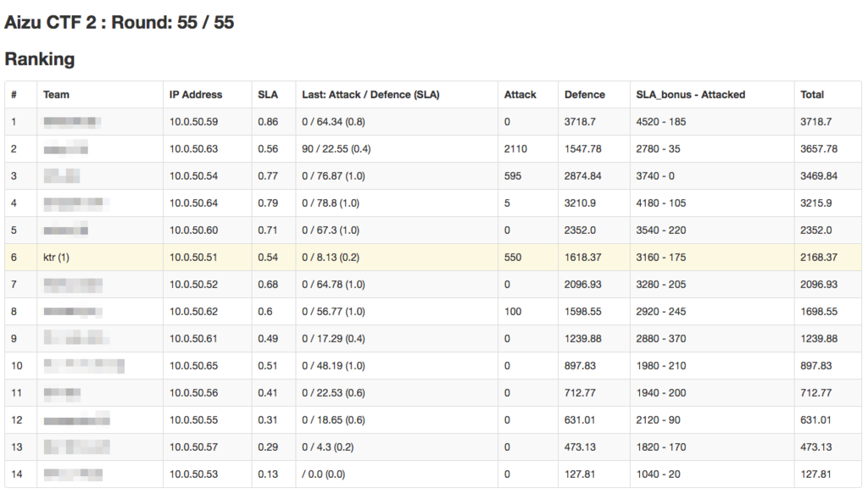Click SLA bonus value 2880 - 370
868x499 pixels.
point(660,339)
